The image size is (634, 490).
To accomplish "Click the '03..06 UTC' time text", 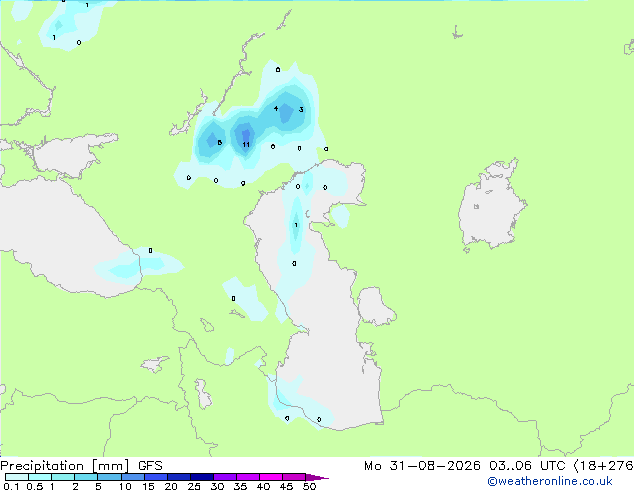I will tap(527, 466).
